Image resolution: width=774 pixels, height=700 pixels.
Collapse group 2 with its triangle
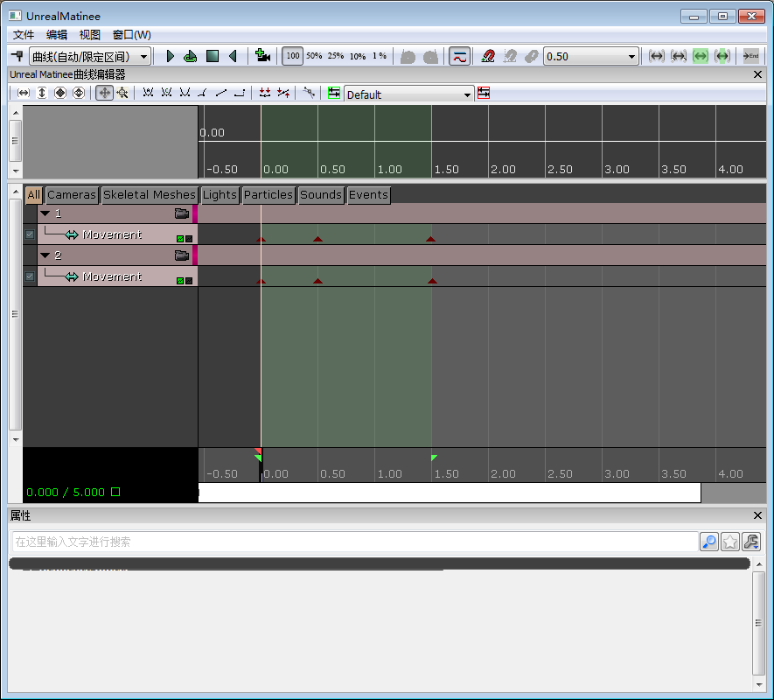tap(45, 255)
